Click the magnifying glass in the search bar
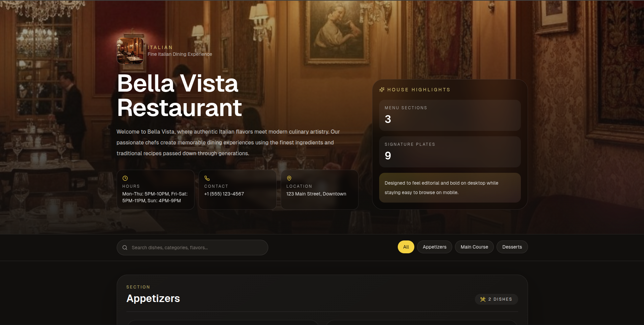 [x=125, y=248]
